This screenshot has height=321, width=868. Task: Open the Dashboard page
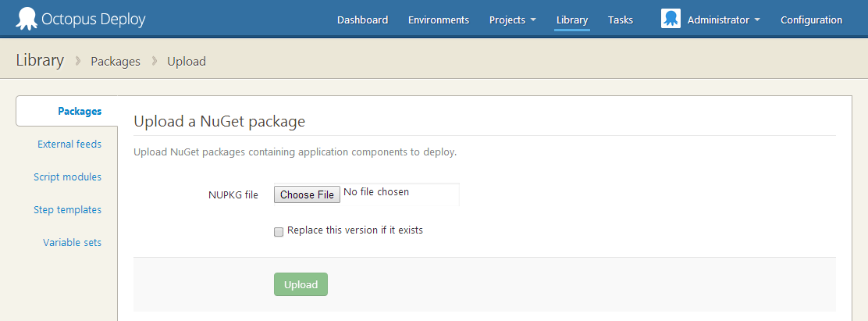coord(363,20)
